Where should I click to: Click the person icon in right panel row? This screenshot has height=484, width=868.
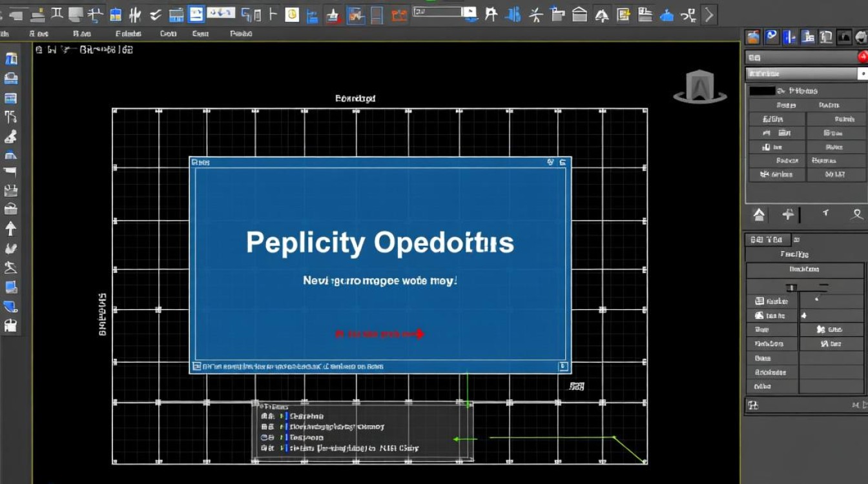(857, 215)
